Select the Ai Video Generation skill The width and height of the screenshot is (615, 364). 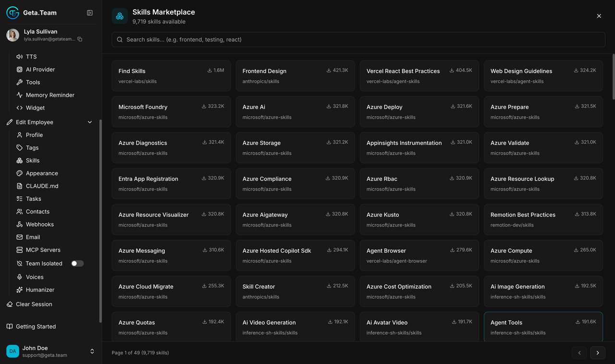(295, 327)
